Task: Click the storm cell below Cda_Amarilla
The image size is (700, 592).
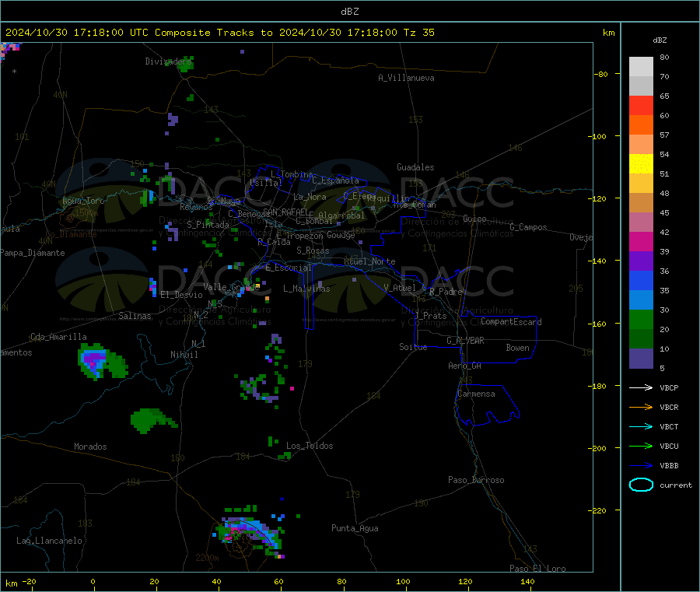Action: point(102,361)
